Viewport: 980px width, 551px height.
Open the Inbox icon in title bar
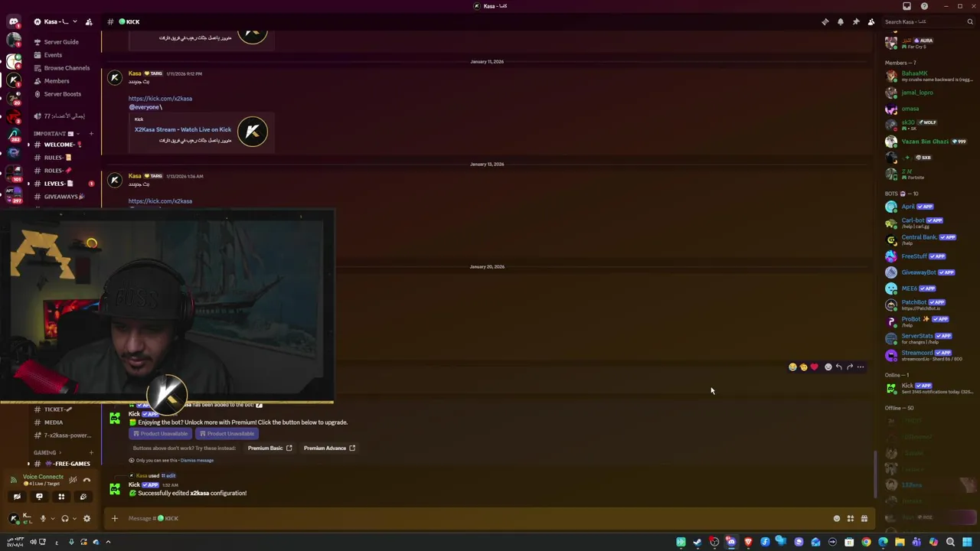(x=906, y=6)
